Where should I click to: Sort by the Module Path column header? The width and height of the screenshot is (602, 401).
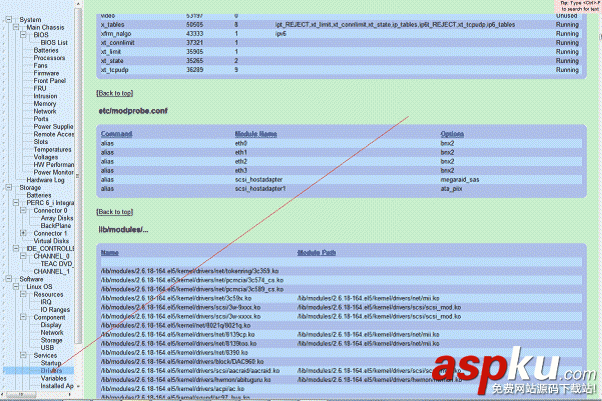point(316,252)
